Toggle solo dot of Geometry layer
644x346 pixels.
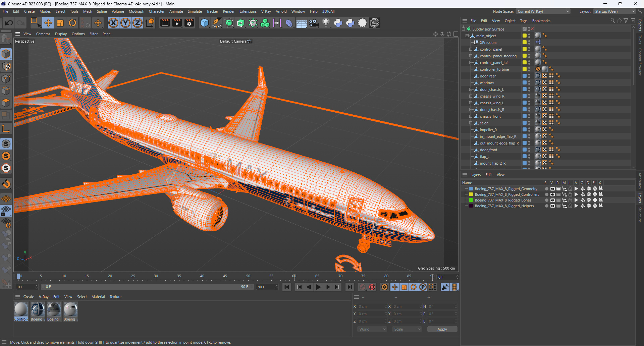click(546, 189)
